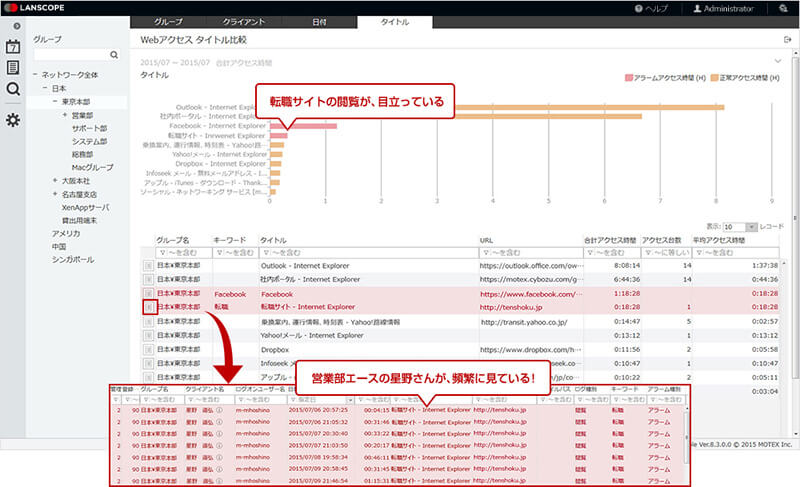Open detail icon for the Outlook row

tap(148, 266)
